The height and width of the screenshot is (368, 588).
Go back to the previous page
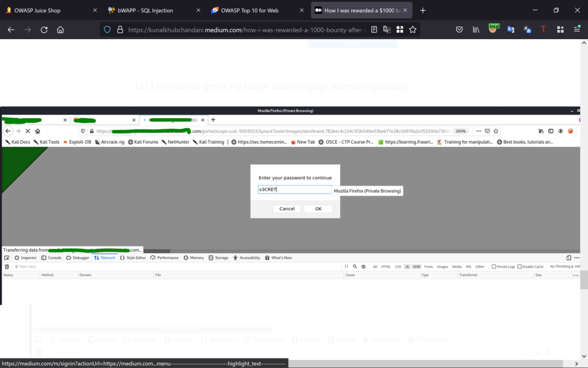(x=11, y=30)
